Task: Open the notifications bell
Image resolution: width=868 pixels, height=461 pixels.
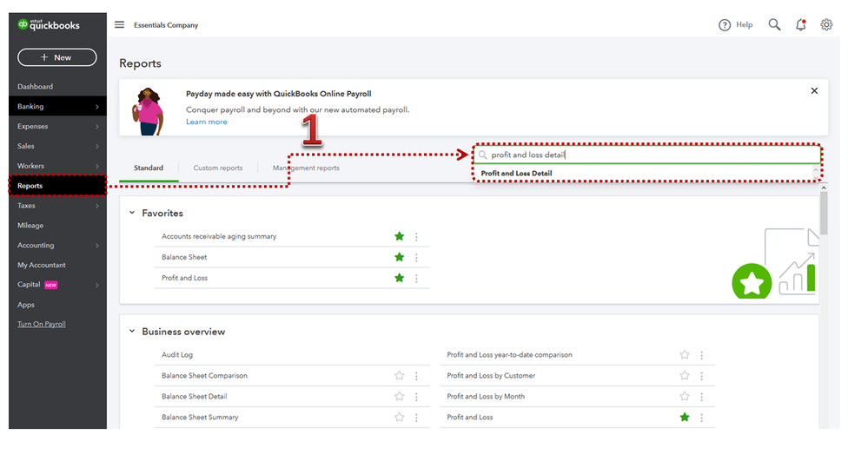Action: (x=800, y=25)
